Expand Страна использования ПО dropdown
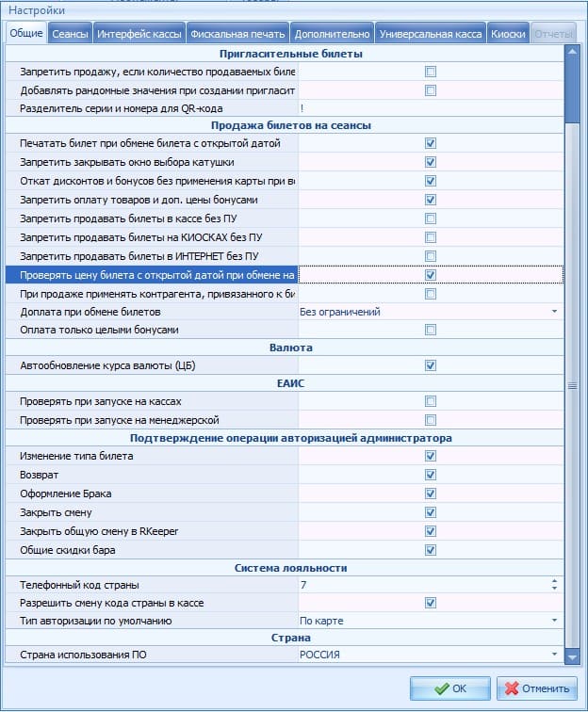Image resolution: width=588 pixels, height=712 pixels. 554,655
